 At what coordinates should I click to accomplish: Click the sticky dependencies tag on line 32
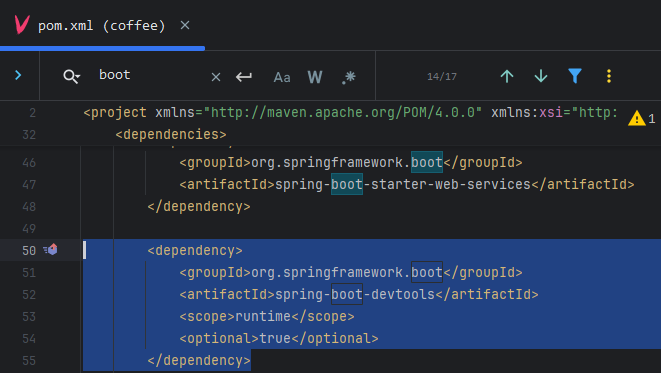click(x=171, y=134)
